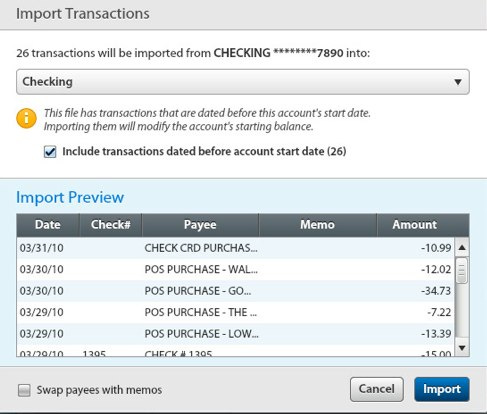Click the -10.99 amount cell

point(436,248)
